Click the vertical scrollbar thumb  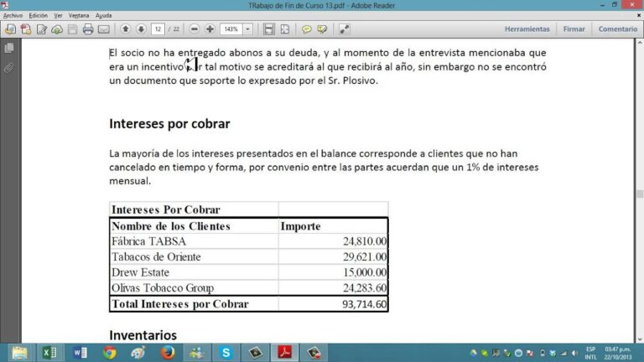coord(640,194)
